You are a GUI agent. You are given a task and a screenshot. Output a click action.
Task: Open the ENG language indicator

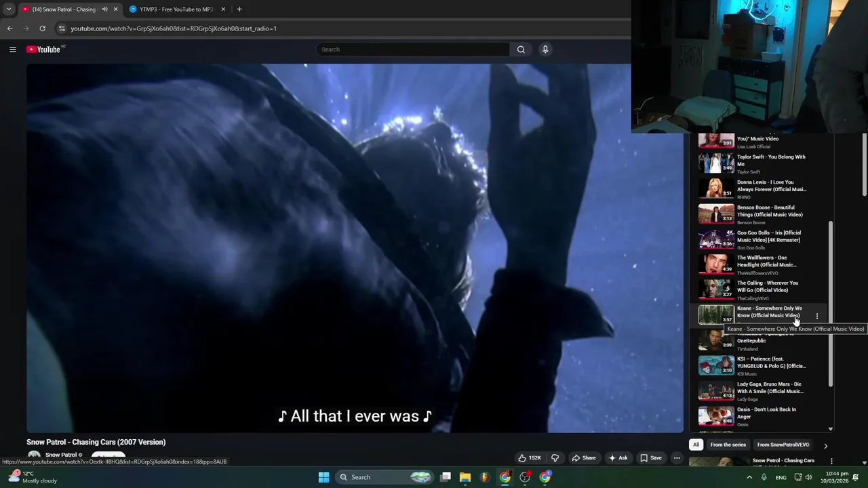click(x=781, y=477)
